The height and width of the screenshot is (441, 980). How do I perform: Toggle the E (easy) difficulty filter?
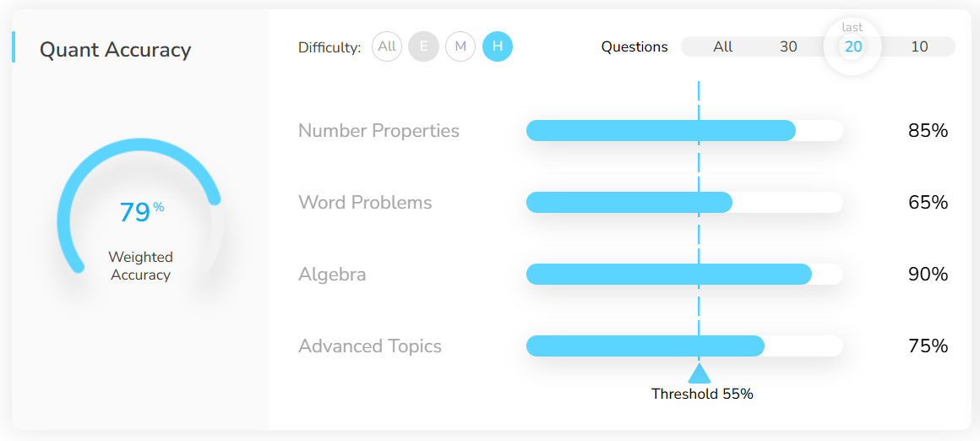click(423, 46)
